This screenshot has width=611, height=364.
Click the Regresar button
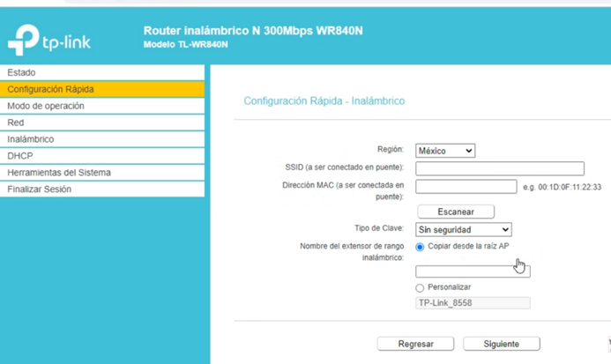click(415, 344)
